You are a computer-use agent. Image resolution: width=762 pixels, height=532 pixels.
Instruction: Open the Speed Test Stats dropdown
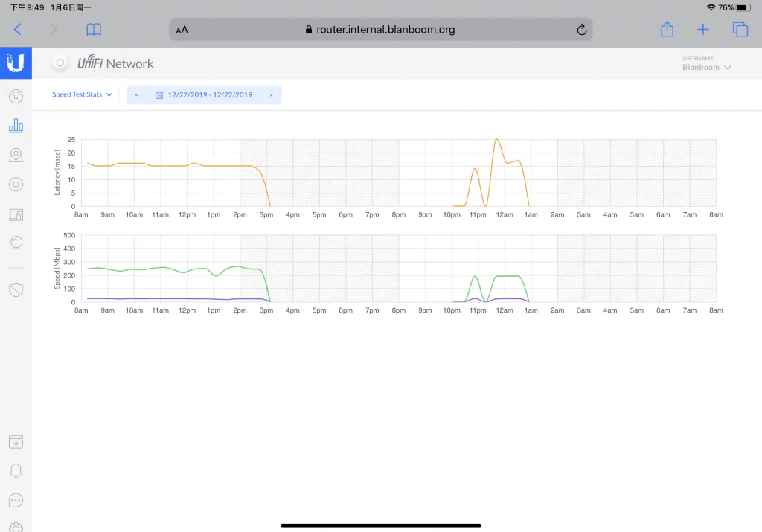[82, 94]
